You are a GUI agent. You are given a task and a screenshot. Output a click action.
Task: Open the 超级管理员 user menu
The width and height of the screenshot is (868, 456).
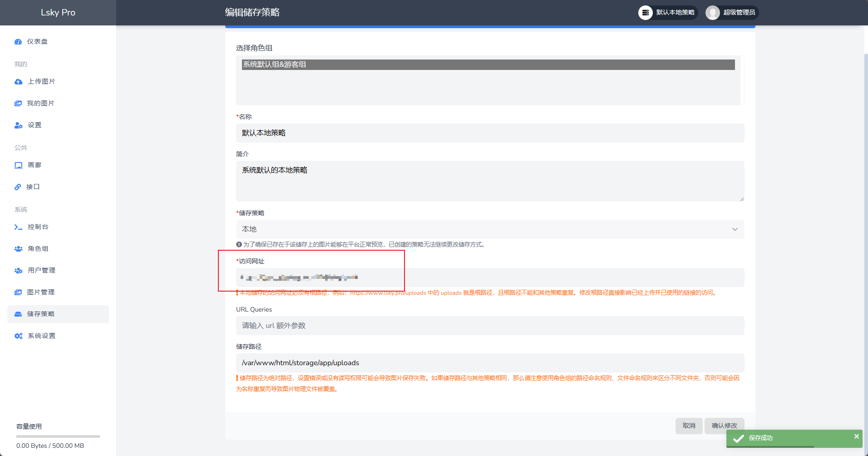click(x=732, y=13)
